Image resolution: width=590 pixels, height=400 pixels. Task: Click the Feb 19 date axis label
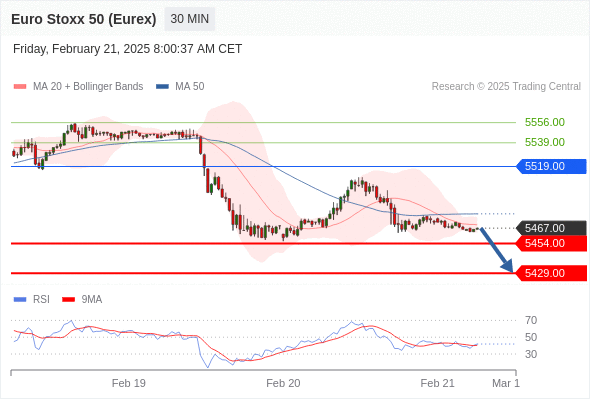tap(129, 383)
